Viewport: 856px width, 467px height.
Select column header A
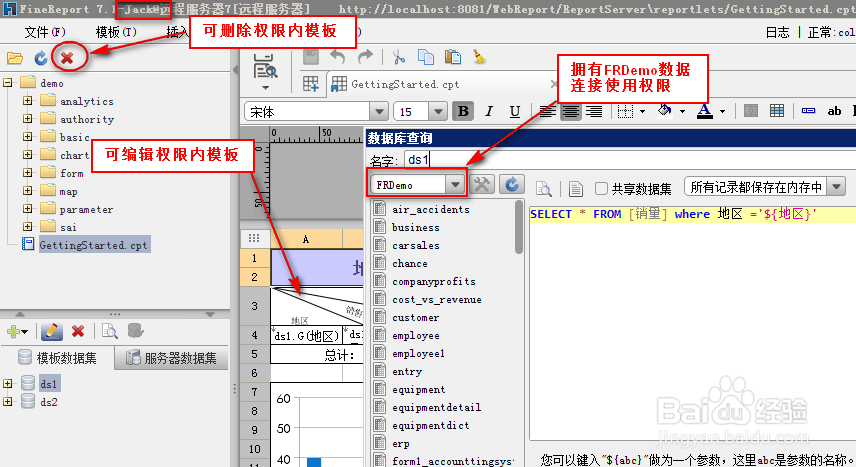coord(306,239)
